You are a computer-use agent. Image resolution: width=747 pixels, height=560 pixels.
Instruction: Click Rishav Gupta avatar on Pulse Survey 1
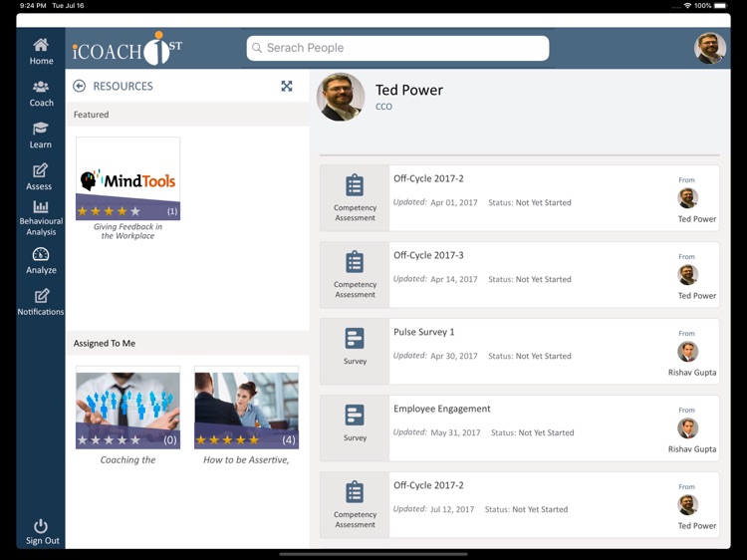pos(687,352)
